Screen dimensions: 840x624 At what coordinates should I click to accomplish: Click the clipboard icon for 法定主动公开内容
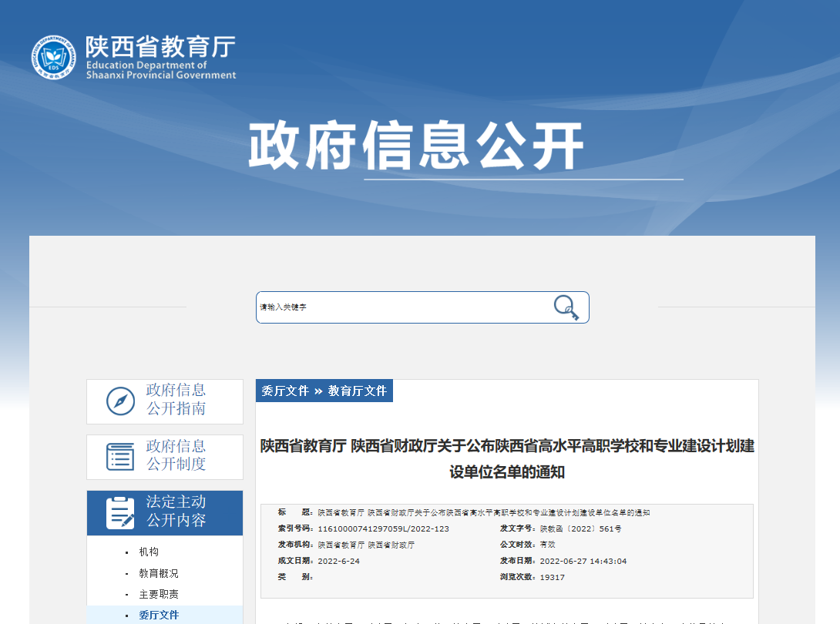[120, 512]
